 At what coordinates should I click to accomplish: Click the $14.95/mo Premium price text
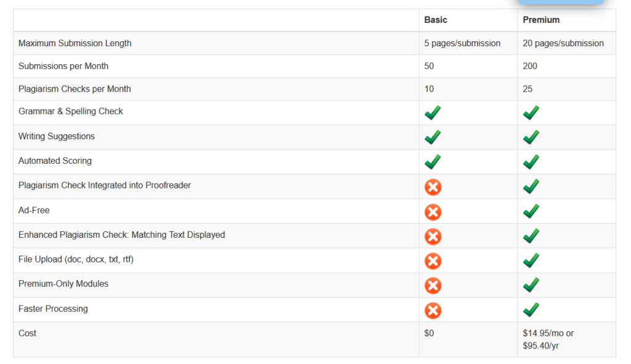(x=548, y=333)
